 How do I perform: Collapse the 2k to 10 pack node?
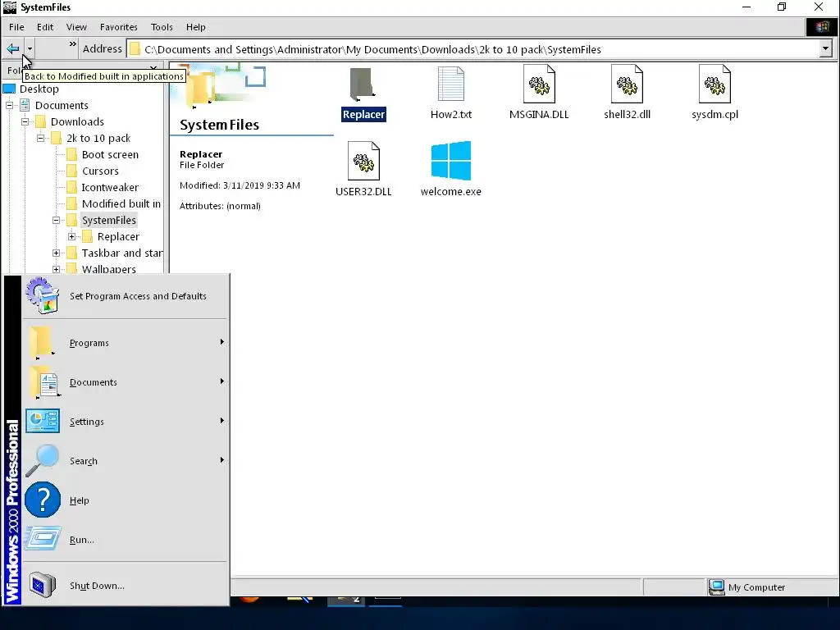(40, 138)
